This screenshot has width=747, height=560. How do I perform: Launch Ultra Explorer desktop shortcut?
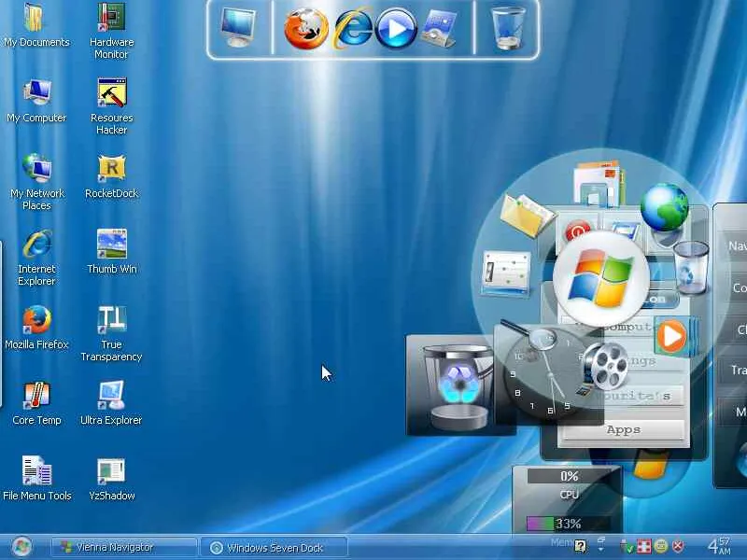(x=111, y=403)
